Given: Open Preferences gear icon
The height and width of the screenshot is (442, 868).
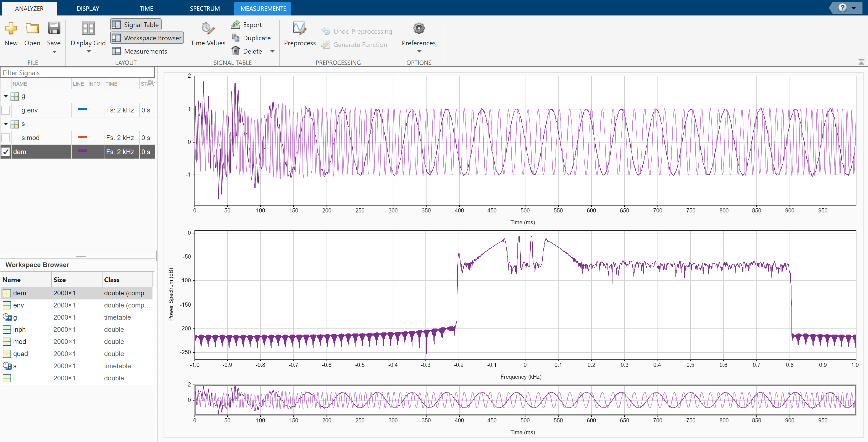Looking at the screenshot, I should coord(419,29).
